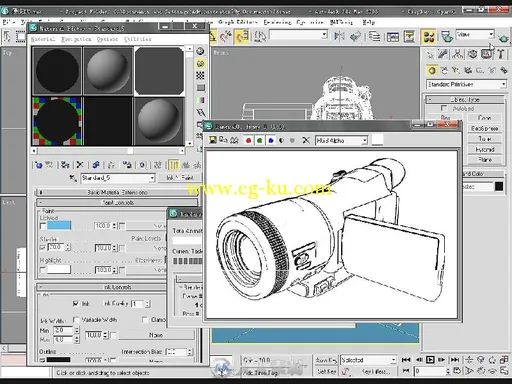Enable the Lighted paint checkbox
This screenshot has height=384, width=512.
click(43, 226)
